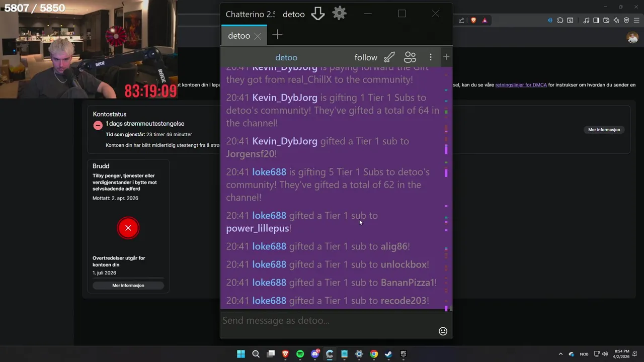Open Epic Games Launcher from taskbar
644x362 pixels.
[x=404, y=354]
